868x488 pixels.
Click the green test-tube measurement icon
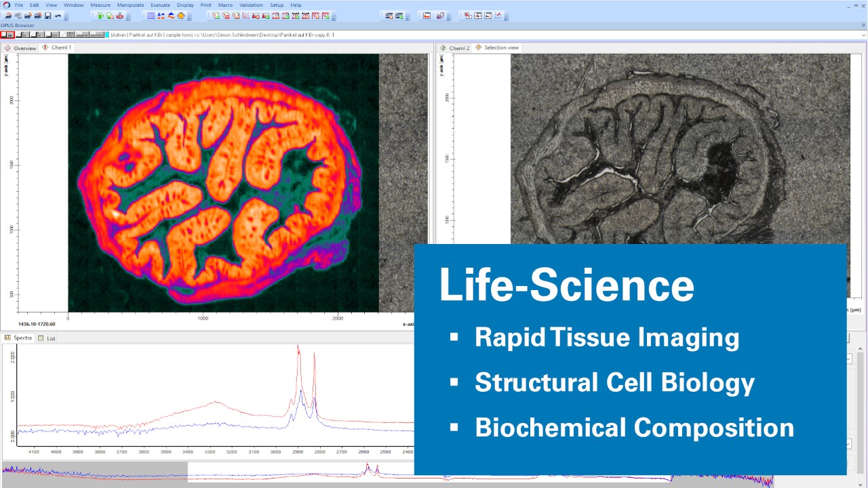point(100,16)
